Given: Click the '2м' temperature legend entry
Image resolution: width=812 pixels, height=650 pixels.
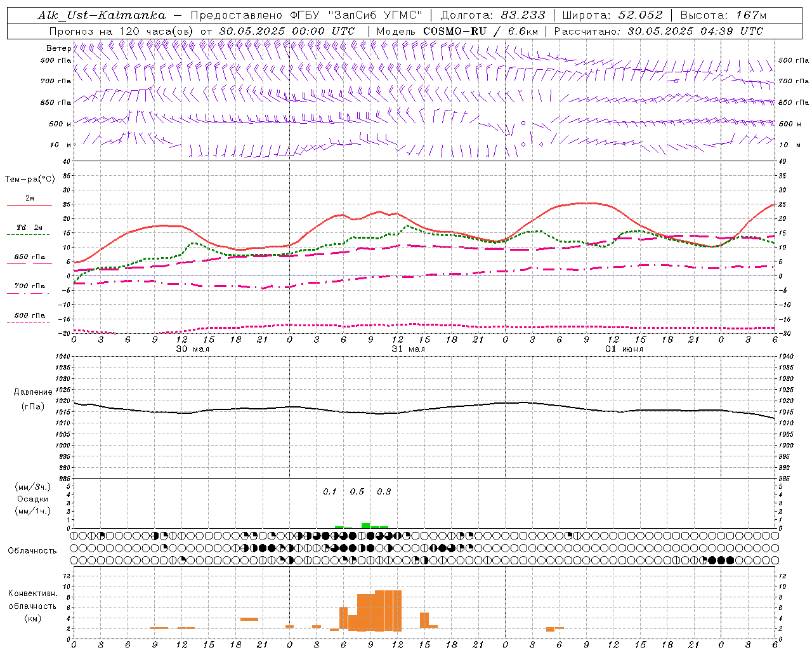Looking at the screenshot, I should [x=30, y=199].
